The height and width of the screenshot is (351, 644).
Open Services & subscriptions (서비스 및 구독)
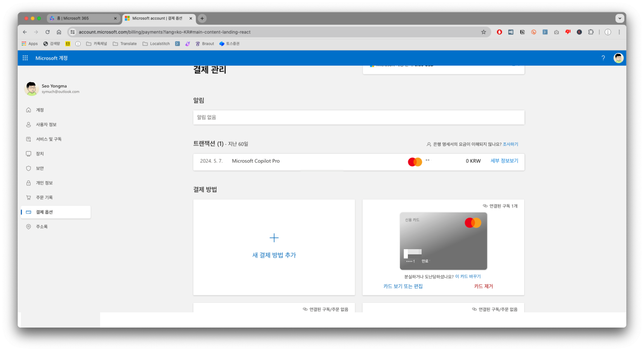coord(49,139)
